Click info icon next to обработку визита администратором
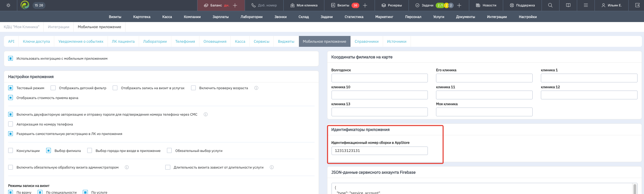644x194 pixels. 127,167
